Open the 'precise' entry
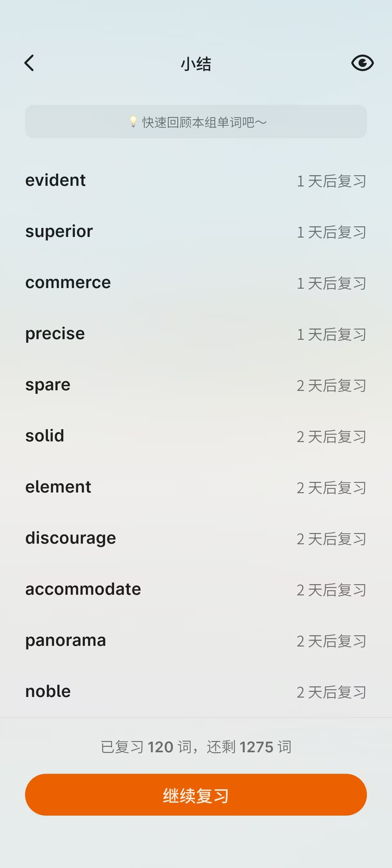 pos(55,334)
